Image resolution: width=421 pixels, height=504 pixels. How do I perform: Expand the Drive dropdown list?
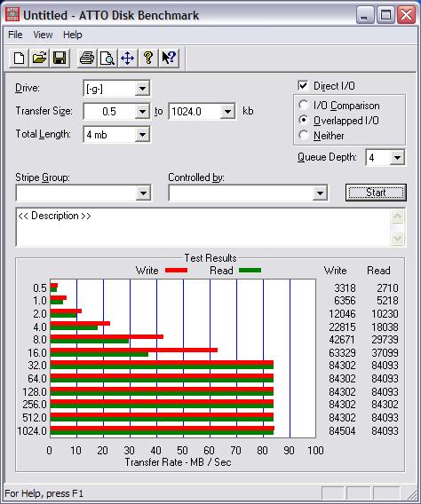coord(142,88)
